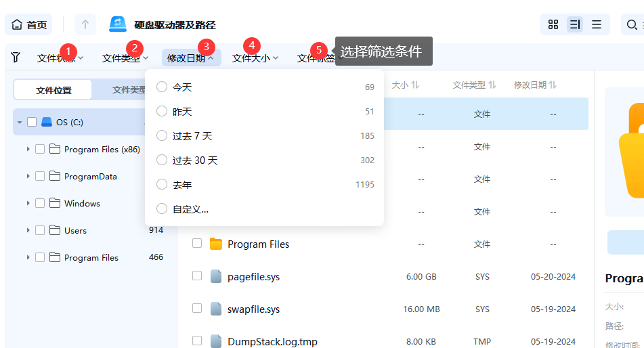Sort by the 文件类型 column header
The height and width of the screenshot is (348, 644).
[x=475, y=85]
